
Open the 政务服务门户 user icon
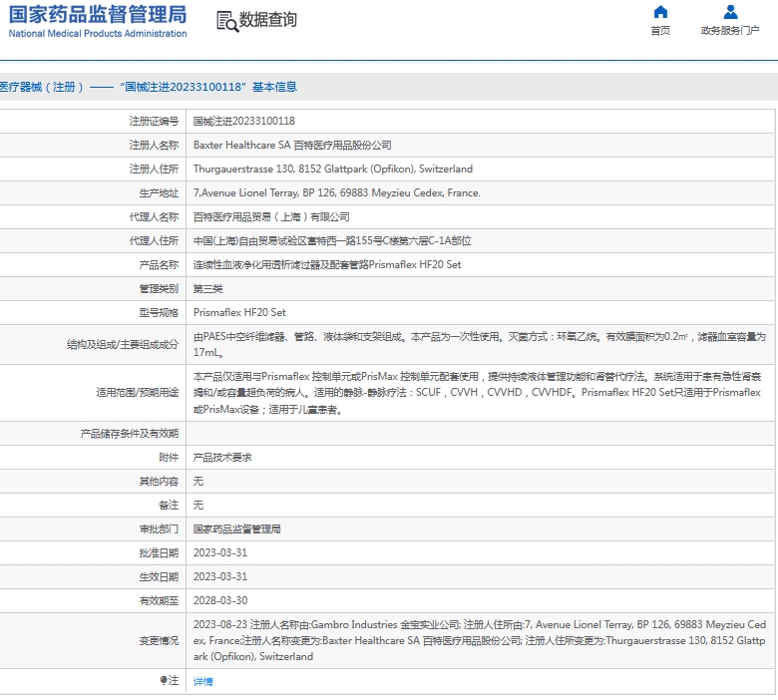tap(730, 12)
